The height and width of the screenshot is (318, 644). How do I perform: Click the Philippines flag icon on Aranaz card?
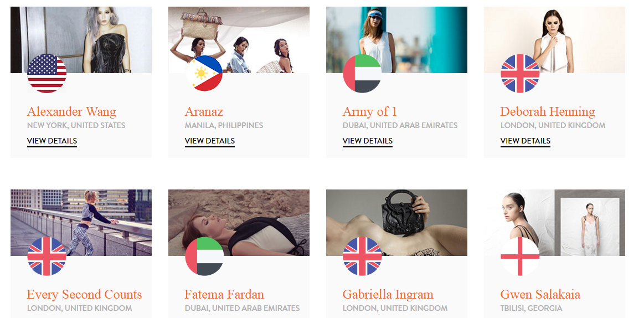point(204,73)
